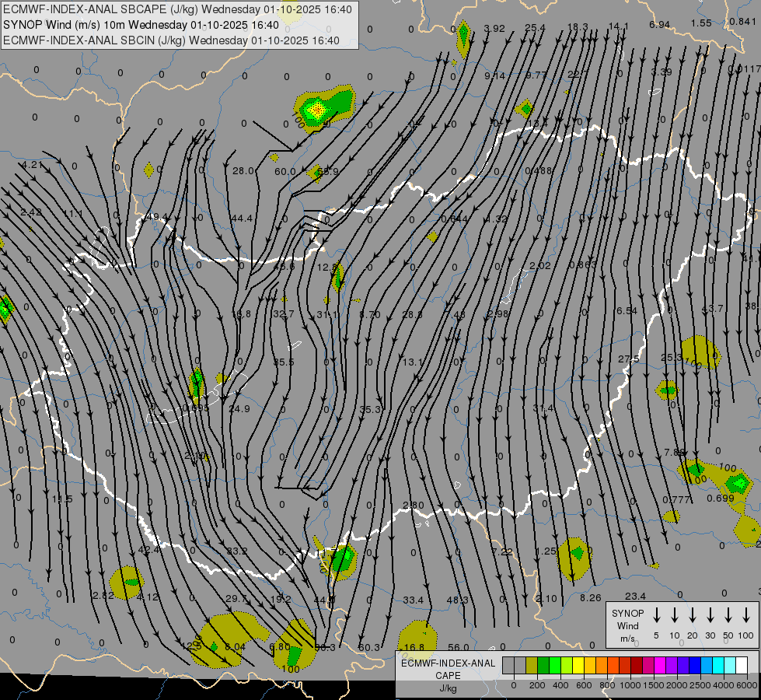Viewport: 761px width, 700px height.
Task: Click the 10 m/s wind arrow symbol
Action: click(x=675, y=615)
